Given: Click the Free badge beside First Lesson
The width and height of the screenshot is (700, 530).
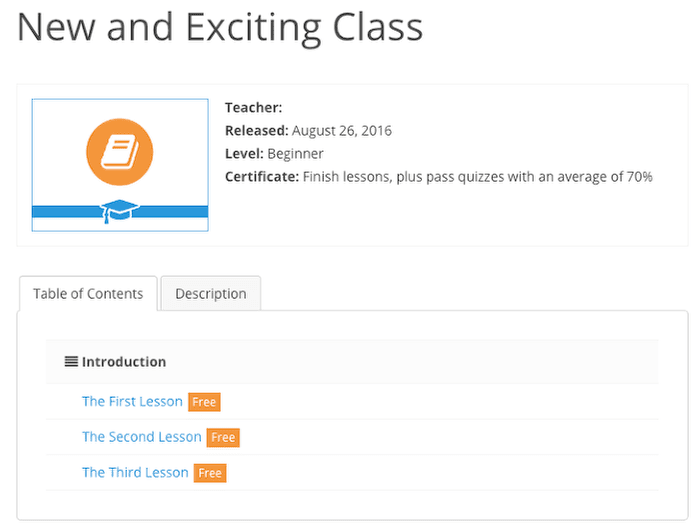Looking at the screenshot, I should [x=204, y=402].
